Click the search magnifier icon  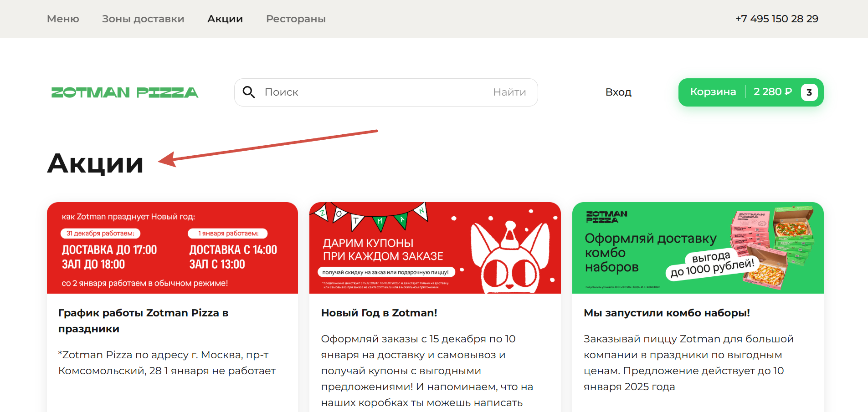tap(249, 92)
